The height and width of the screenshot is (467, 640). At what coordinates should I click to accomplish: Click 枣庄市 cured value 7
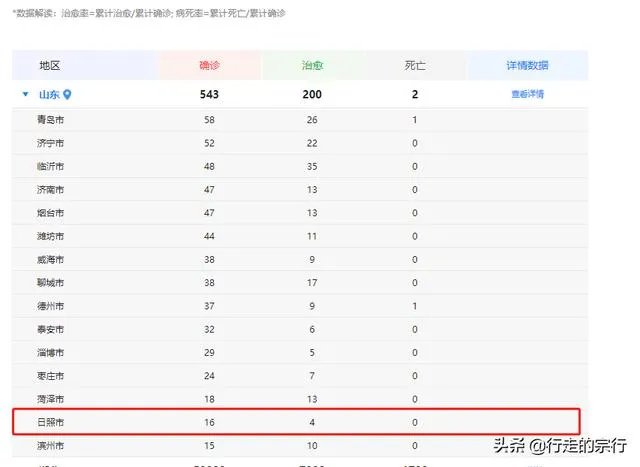point(312,376)
